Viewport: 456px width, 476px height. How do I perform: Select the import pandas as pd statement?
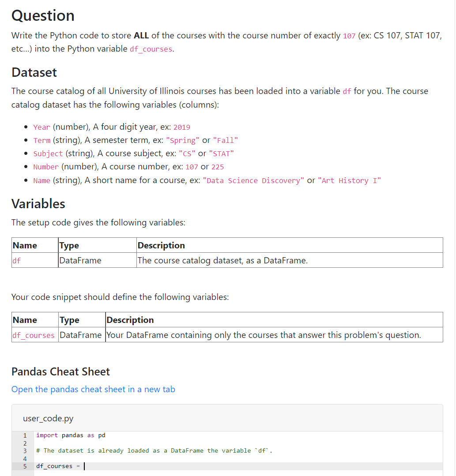71,435
